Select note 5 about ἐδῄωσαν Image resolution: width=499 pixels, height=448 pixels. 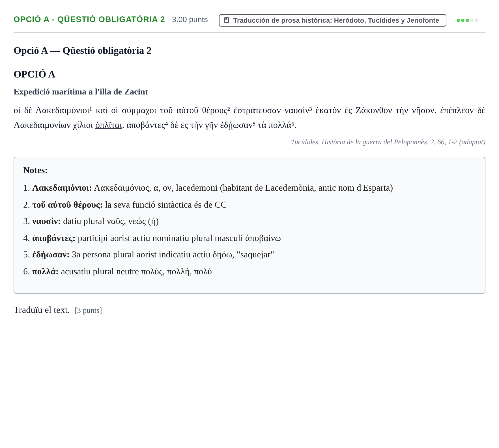point(149,255)
